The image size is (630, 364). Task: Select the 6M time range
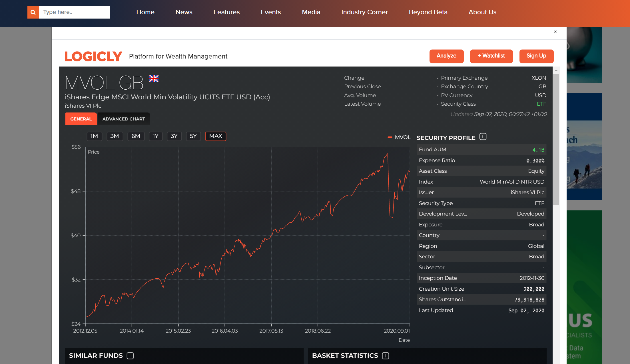click(x=136, y=136)
